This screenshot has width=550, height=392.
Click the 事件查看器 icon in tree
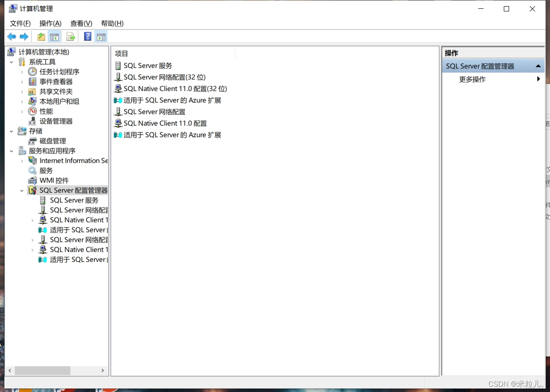click(x=33, y=82)
